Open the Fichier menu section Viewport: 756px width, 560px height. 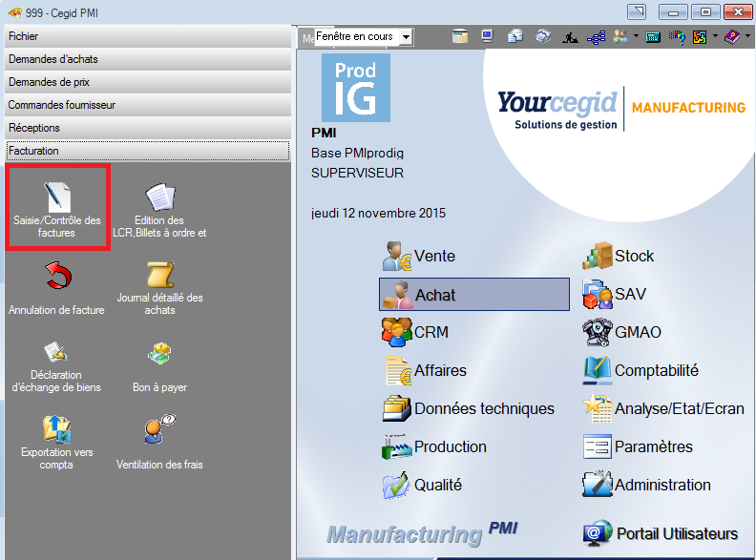pos(148,36)
